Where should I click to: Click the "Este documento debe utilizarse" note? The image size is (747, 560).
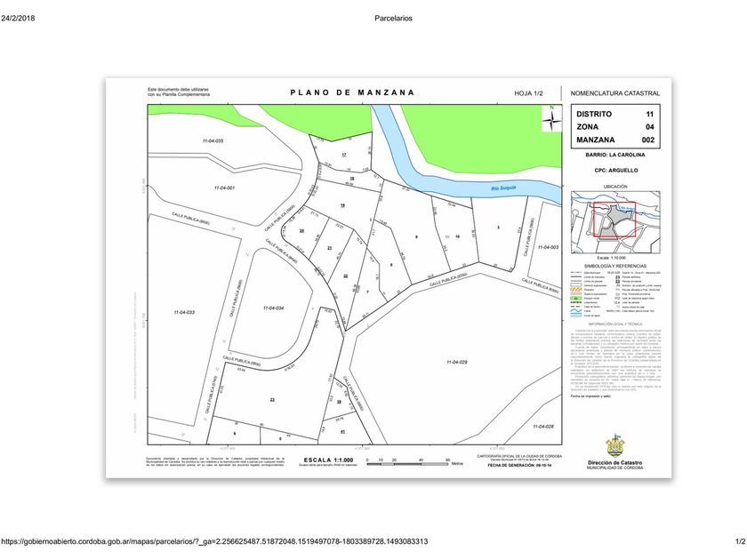coord(178,90)
